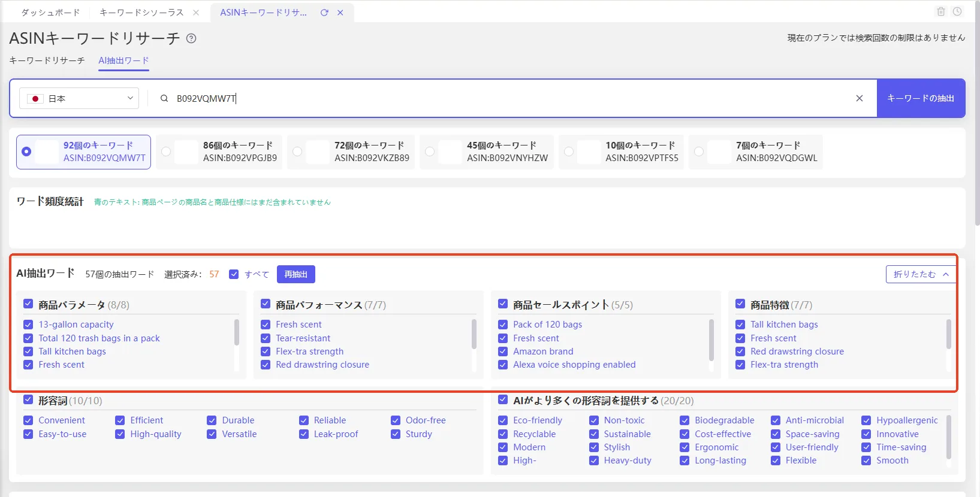Uncheck Red drawstring closure in 商品特徴

(x=740, y=351)
